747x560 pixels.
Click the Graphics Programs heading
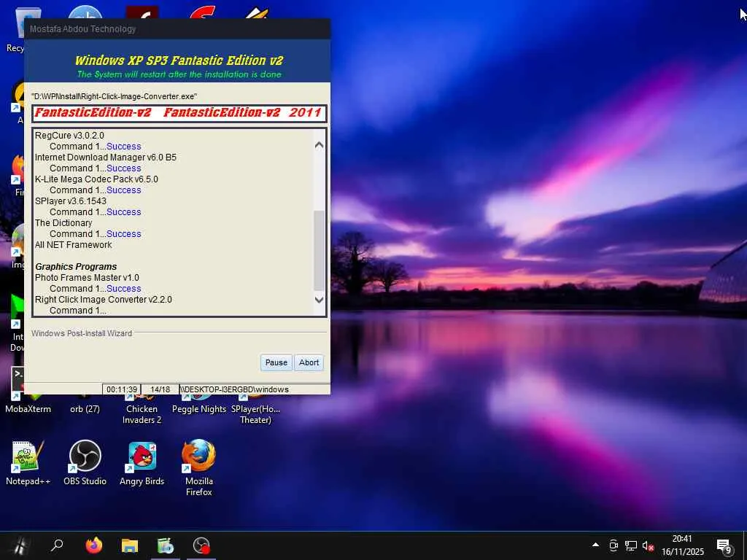(76, 267)
